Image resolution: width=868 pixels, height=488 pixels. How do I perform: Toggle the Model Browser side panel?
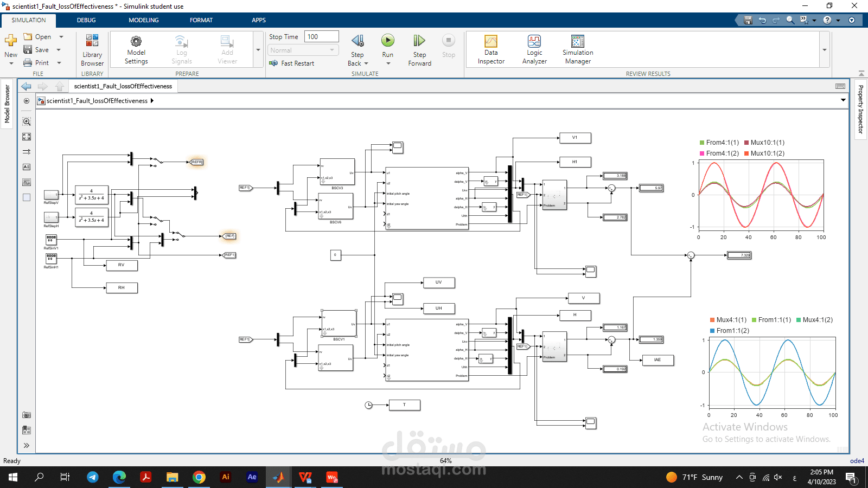7,104
